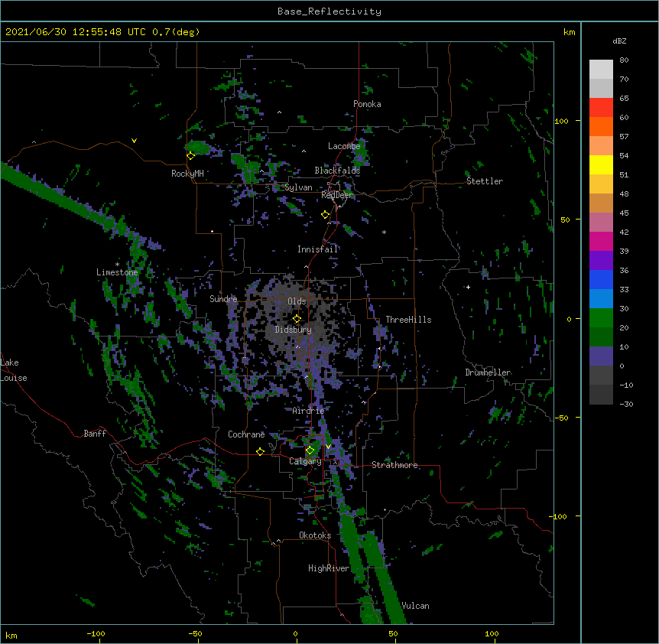Viewport: 659px width, 644px height.
Task: Click the yellow V marker east of Calgary
Action: click(x=328, y=447)
